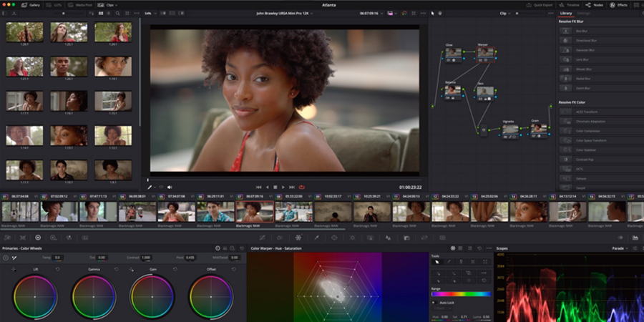This screenshot has height=322, width=644.
Task: Open the LUTs panel
Action: click(53, 5)
